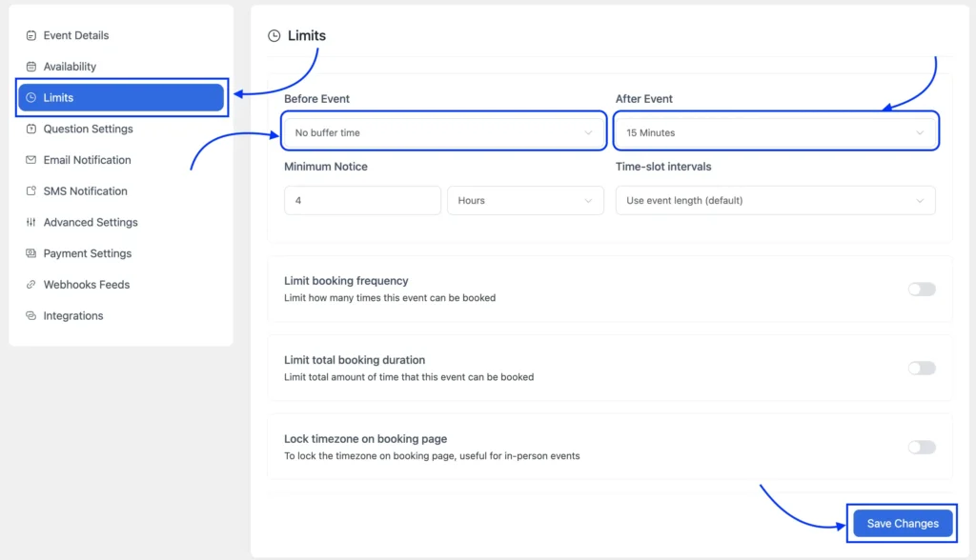Click the Payment Settings icon

[x=31, y=253]
